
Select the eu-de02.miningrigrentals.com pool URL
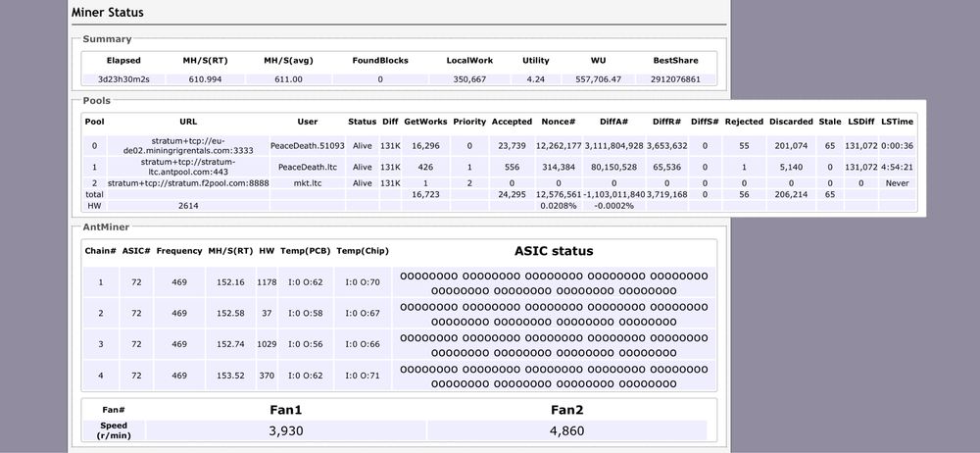188,146
